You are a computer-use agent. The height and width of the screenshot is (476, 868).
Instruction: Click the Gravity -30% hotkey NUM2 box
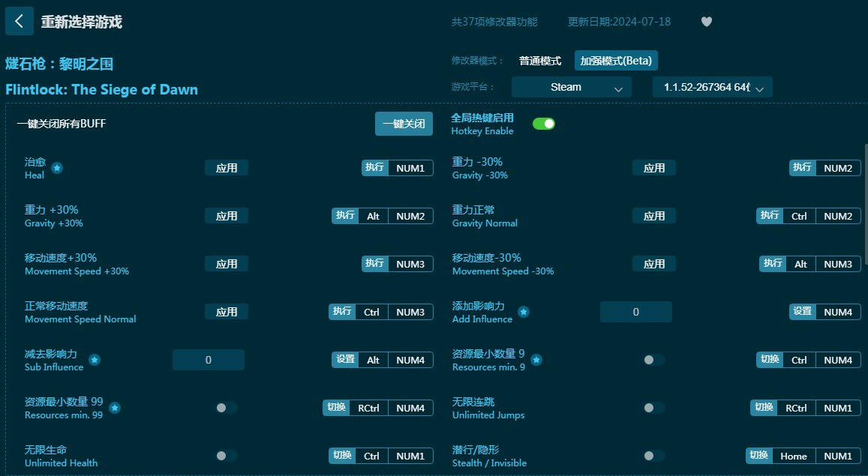[838, 168]
